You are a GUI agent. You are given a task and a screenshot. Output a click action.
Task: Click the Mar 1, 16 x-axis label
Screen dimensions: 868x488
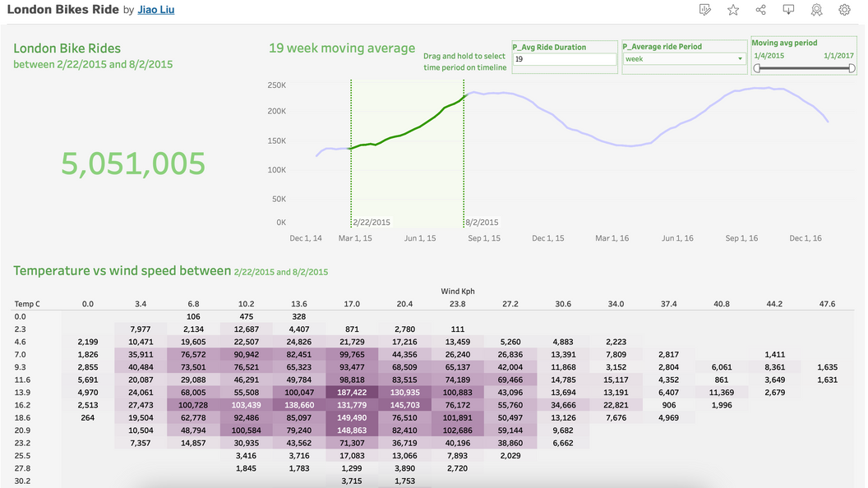(612, 238)
